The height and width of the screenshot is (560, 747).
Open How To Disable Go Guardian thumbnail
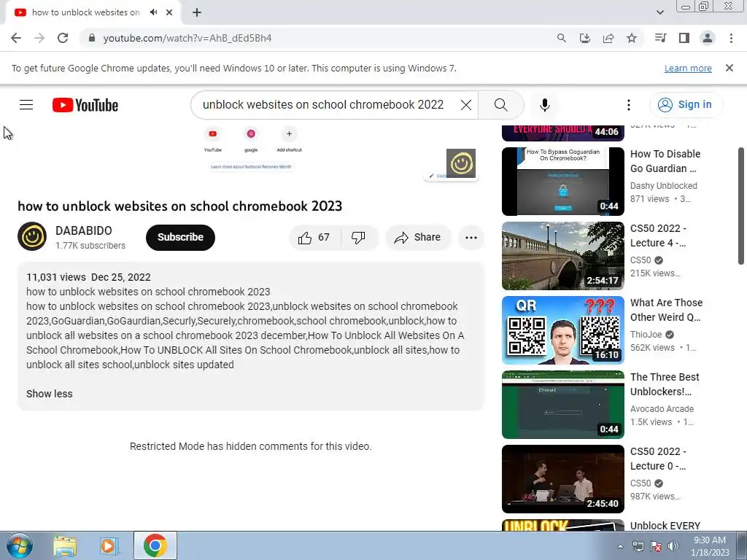(x=563, y=182)
